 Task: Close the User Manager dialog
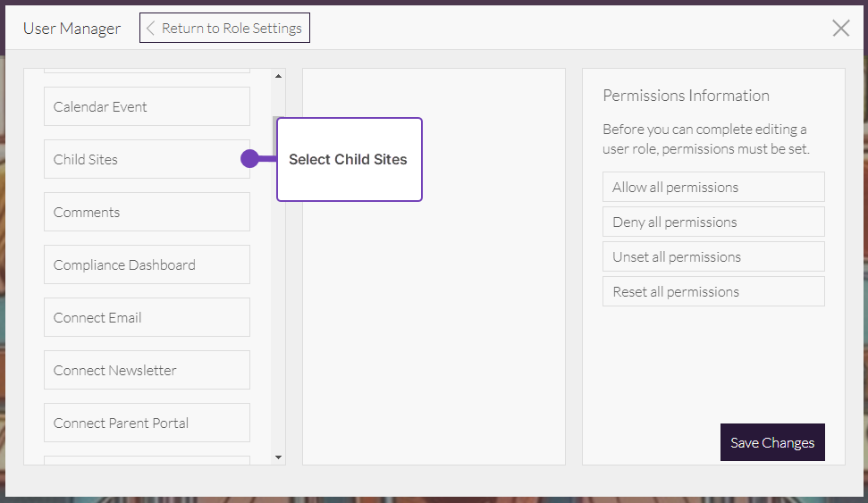tap(840, 28)
